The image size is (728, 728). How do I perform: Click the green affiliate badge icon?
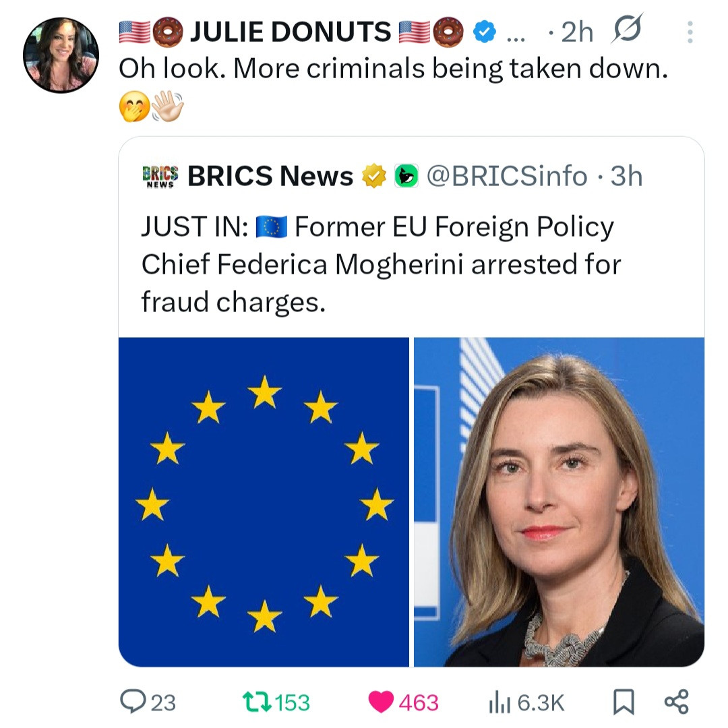pos(406,176)
